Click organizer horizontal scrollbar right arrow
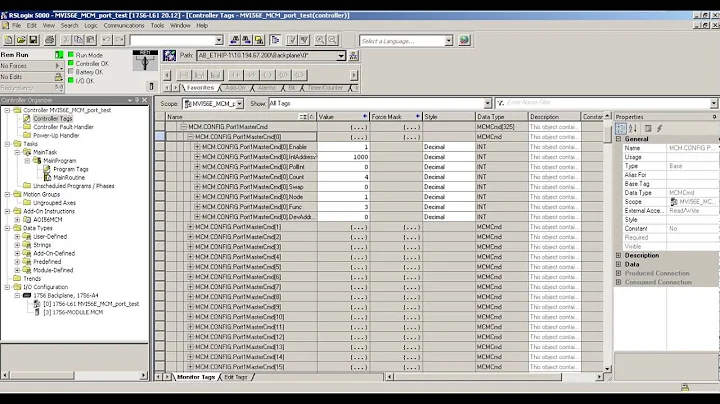The height and width of the screenshot is (404, 720). point(143,376)
